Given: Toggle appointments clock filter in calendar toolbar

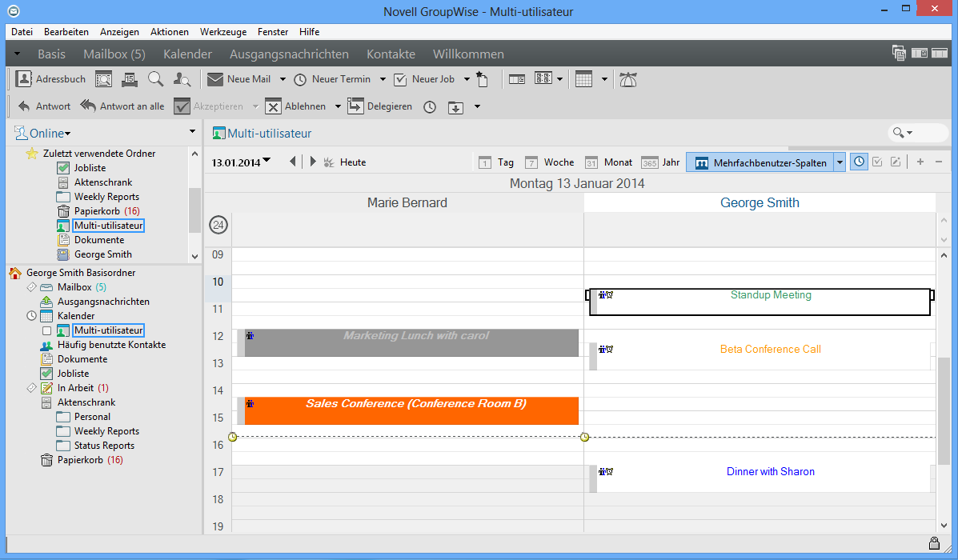Looking at the screenshot, I should tap(859, 162).
